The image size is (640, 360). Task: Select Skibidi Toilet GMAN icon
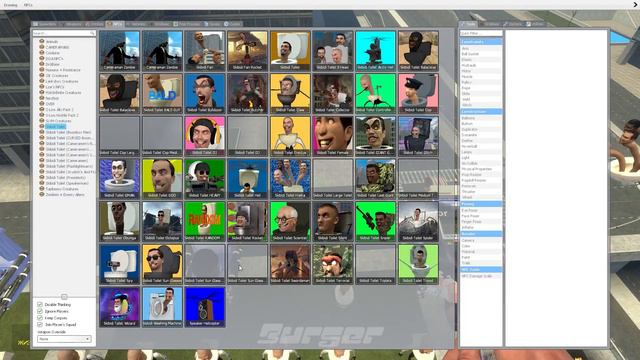click(x=119, y=179)
